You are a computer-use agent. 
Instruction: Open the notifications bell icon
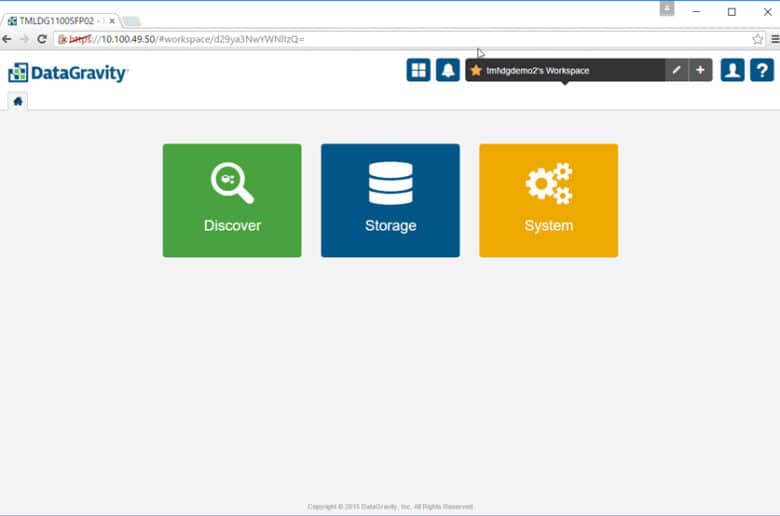[x=448, y=70]
